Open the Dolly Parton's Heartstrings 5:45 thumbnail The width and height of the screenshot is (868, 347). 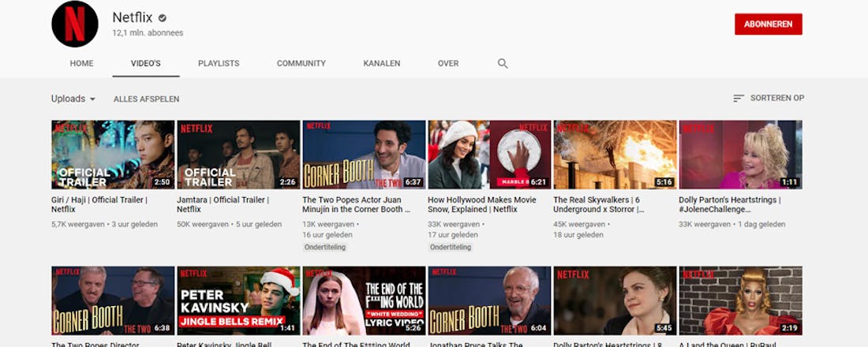[x=615, y=300]
